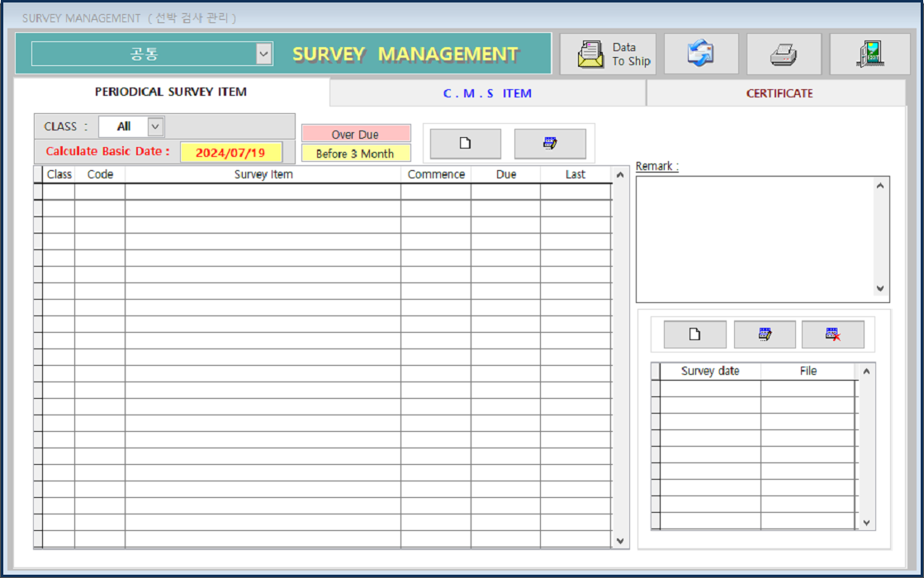The image size is (924, 578).
Task: Add new survey date record
Action: tap(694, 334)
